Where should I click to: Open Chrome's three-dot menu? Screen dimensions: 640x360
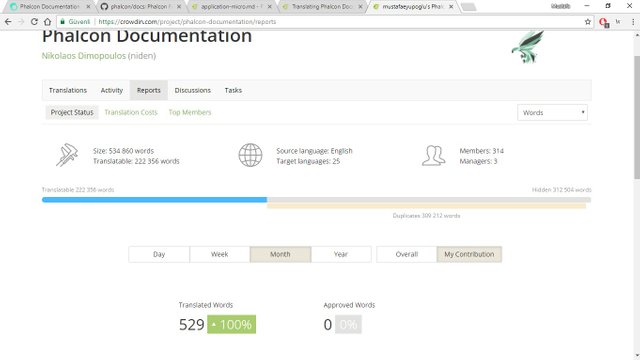pos(633,22)
